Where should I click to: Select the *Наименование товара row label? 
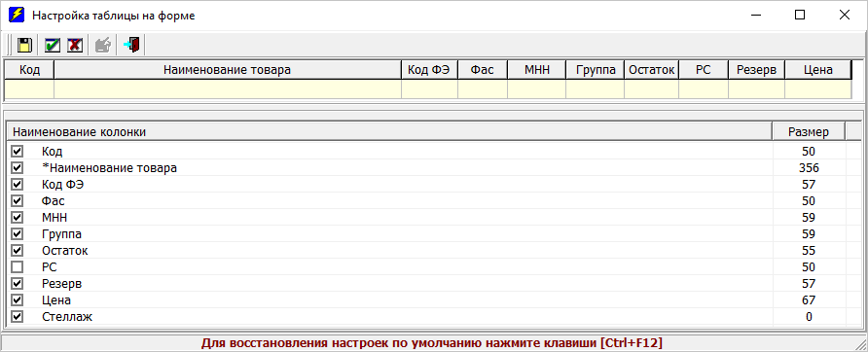(x=110, y=167)
